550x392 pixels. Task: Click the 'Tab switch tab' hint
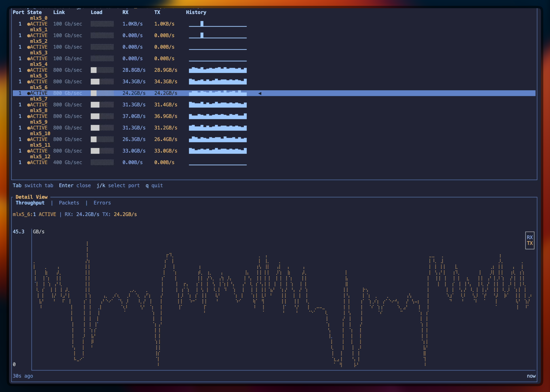[x=33, y=185]
